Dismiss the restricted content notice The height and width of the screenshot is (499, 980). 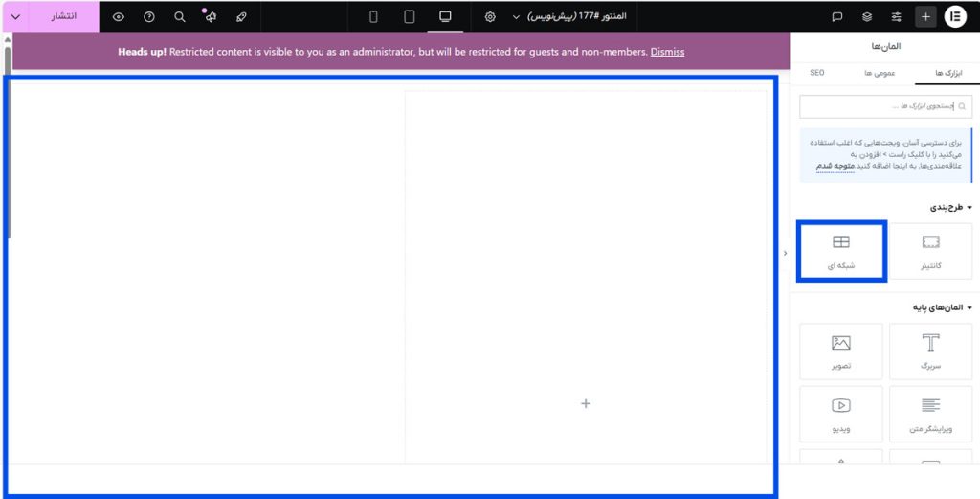[667, 52]
